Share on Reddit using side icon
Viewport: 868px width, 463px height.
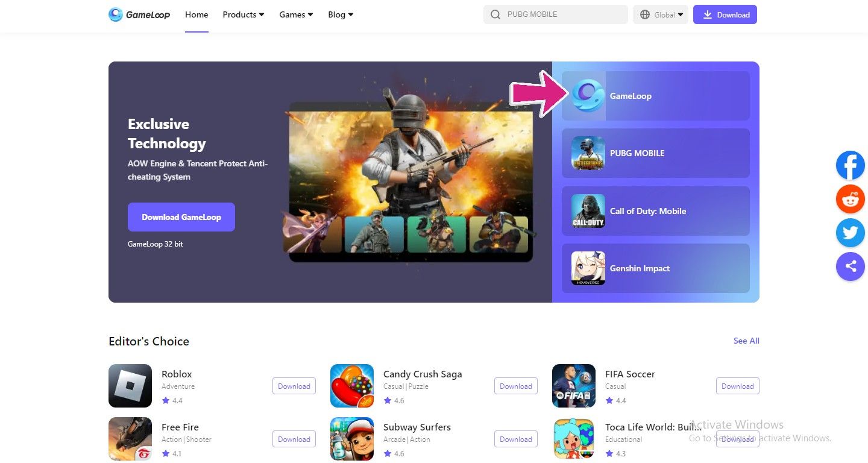click(x=851, y=199)
